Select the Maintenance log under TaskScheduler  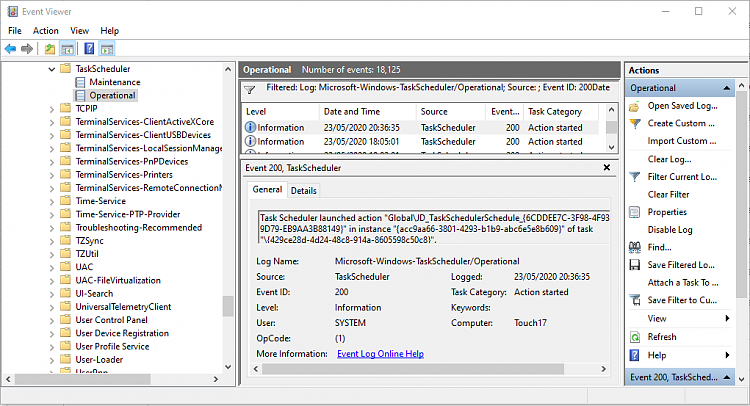115,82
